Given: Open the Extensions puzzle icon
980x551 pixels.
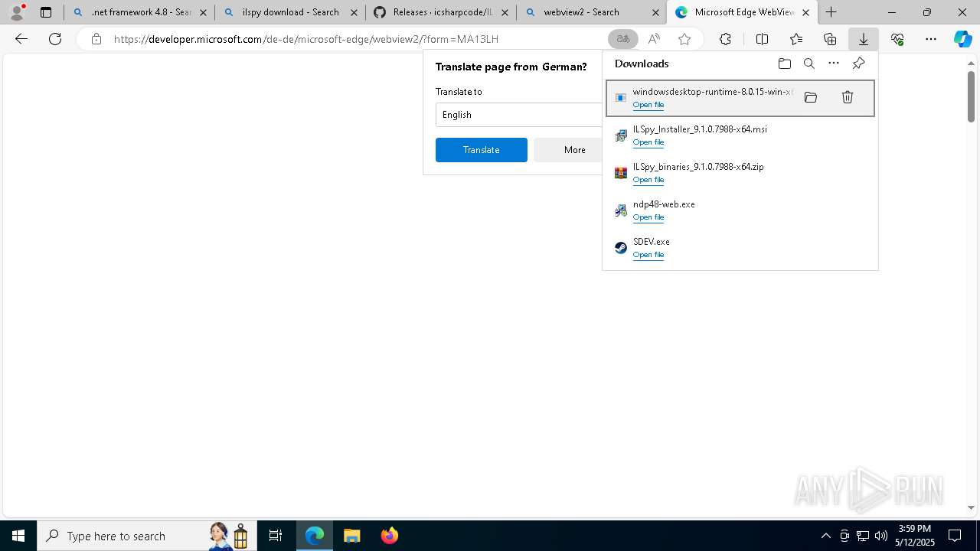Looking at the screenshot, I should (725, 39).
